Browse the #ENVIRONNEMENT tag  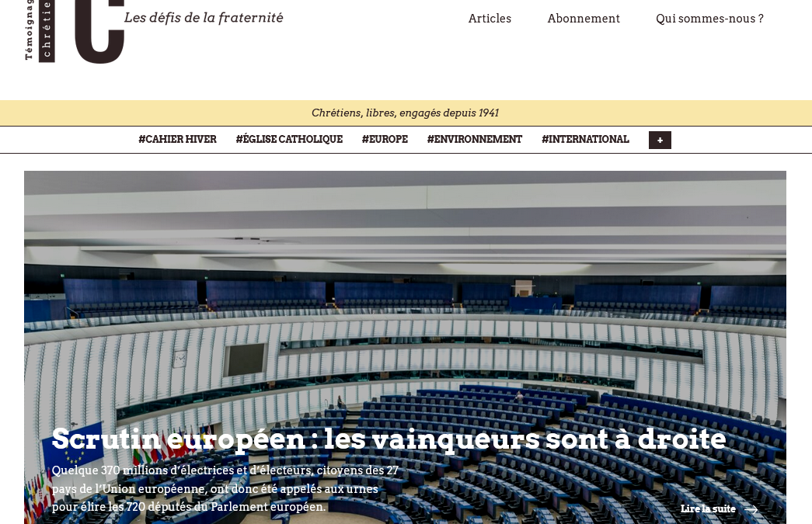(475, 140)
